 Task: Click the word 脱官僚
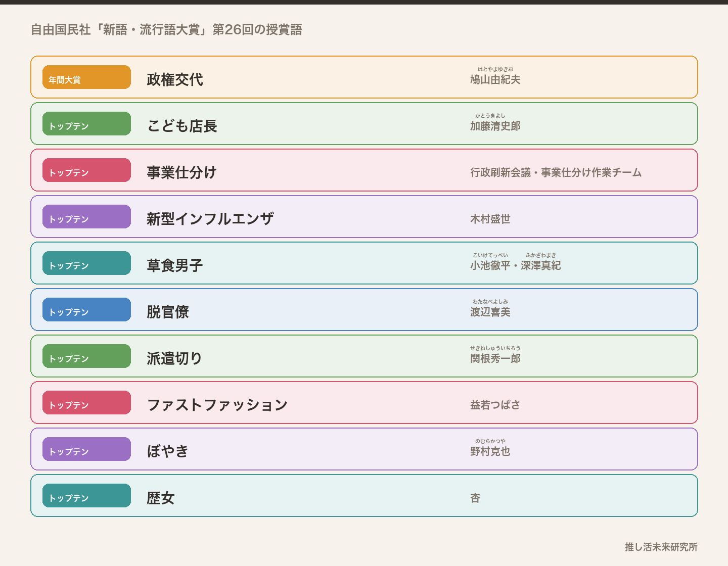point(168,312)
